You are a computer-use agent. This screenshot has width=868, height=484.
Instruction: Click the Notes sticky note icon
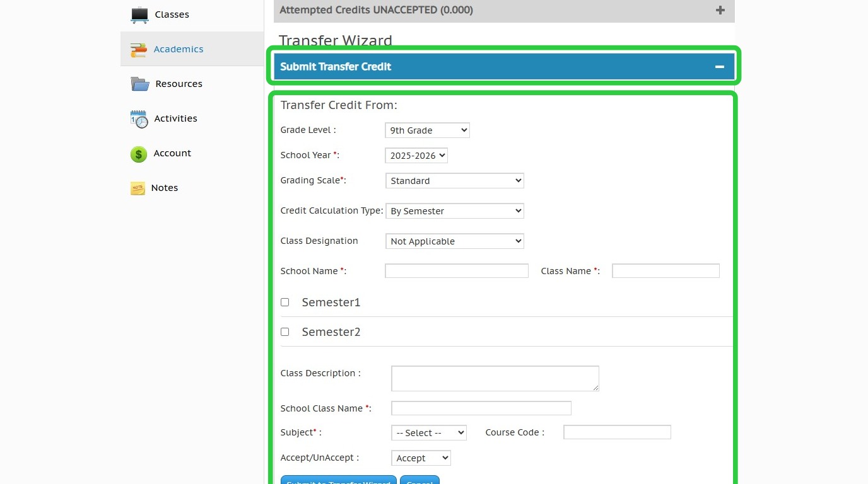138,188
